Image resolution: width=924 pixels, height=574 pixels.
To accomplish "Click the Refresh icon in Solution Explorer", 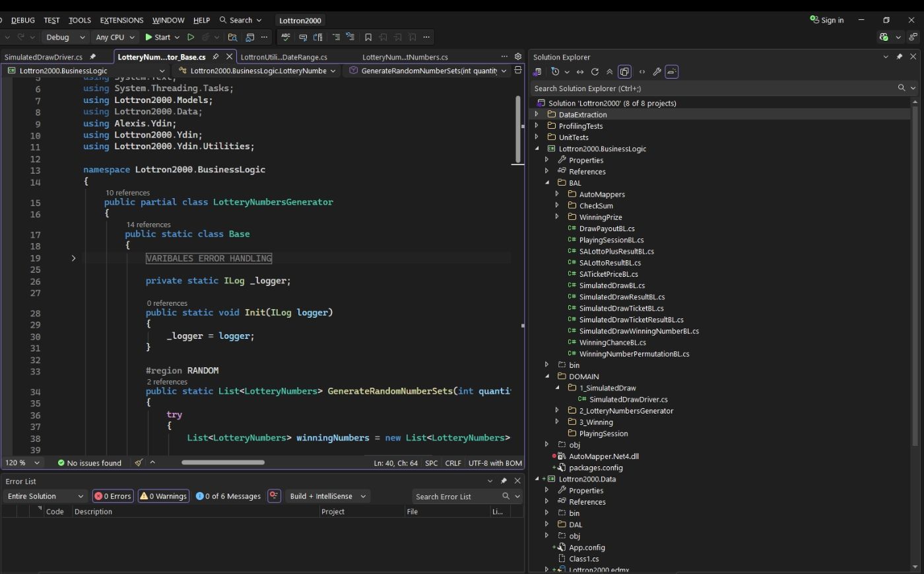I will (x=595, y=71).
